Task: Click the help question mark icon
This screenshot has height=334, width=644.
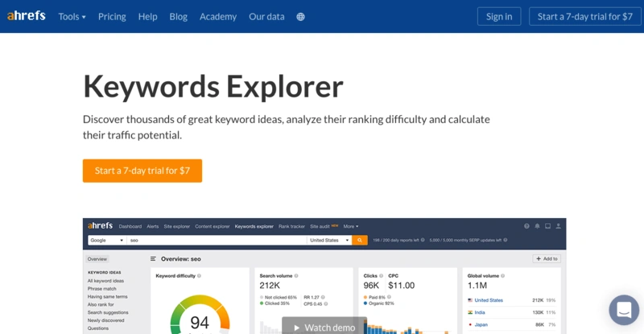Action: click(526, 226)
